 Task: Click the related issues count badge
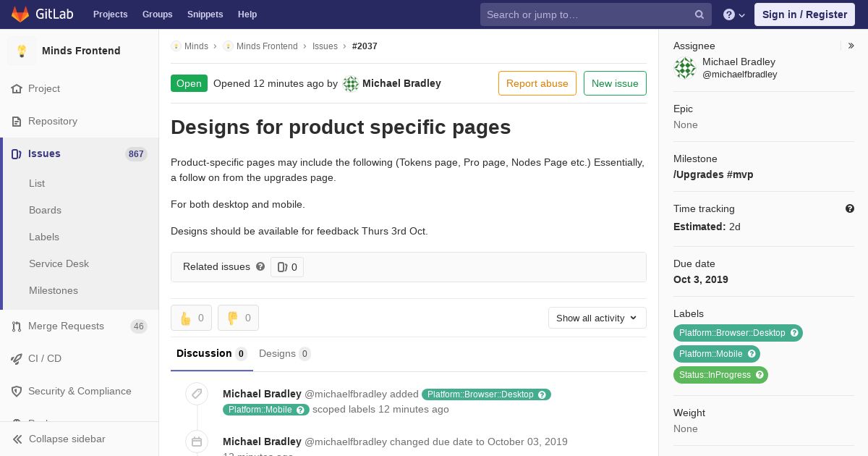287,267
